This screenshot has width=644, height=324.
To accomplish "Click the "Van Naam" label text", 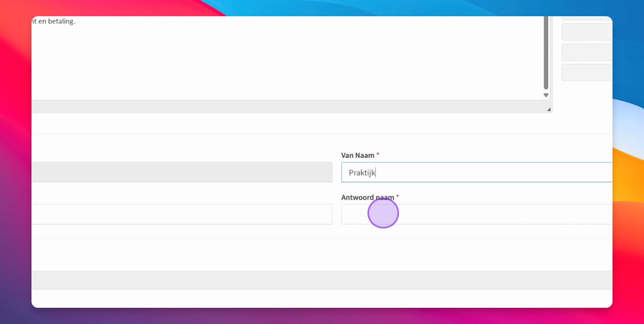I will (x=358, y=155).
